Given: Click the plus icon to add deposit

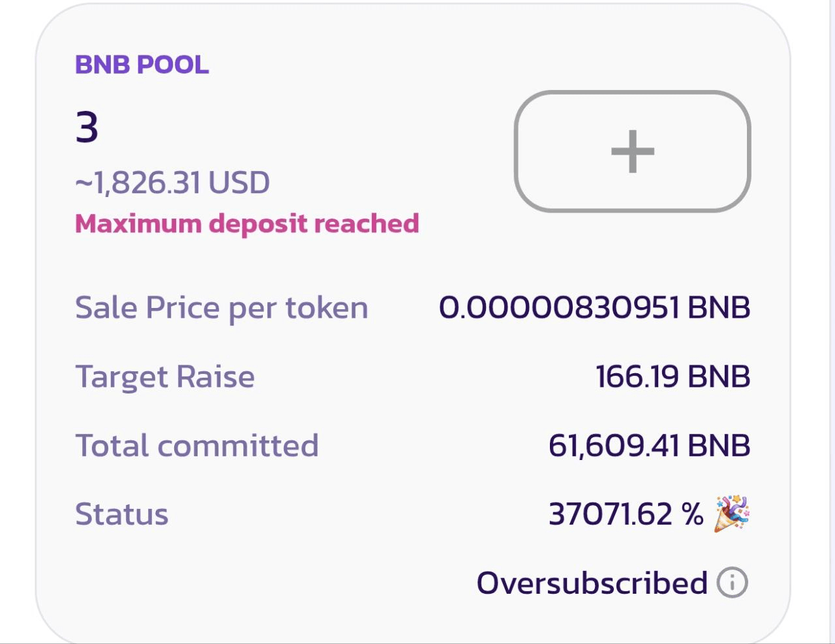Looking at the screenshot, I should [632, 151].
